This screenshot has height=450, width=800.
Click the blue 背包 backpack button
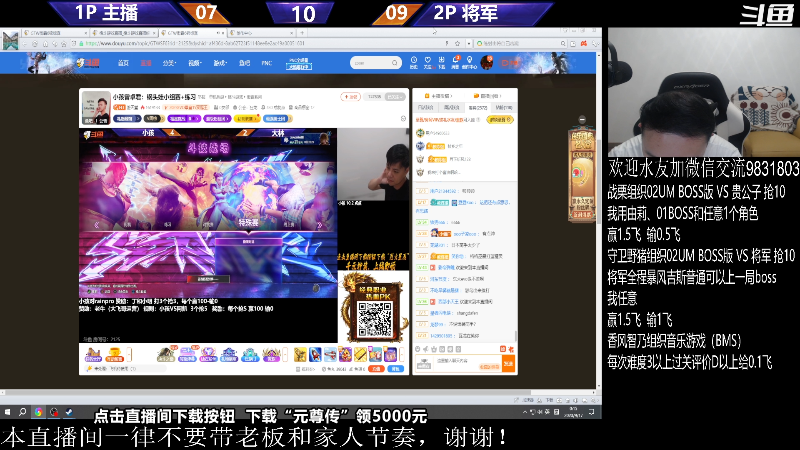(395, 368)
